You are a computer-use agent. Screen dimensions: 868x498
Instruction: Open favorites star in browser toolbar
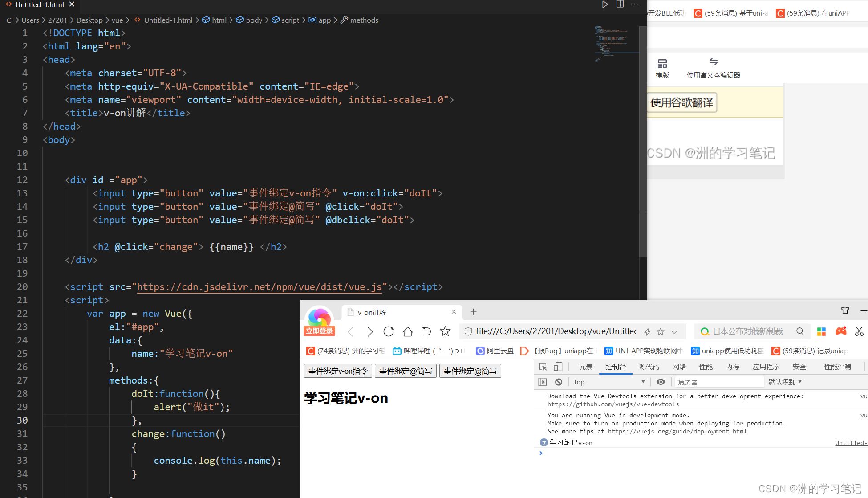pyautogui.click(x=445, y=331)
